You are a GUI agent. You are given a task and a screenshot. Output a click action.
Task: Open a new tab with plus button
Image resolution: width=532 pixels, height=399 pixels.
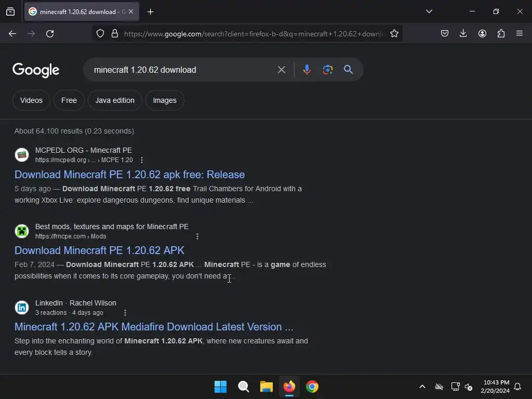(x=150, y=12)
